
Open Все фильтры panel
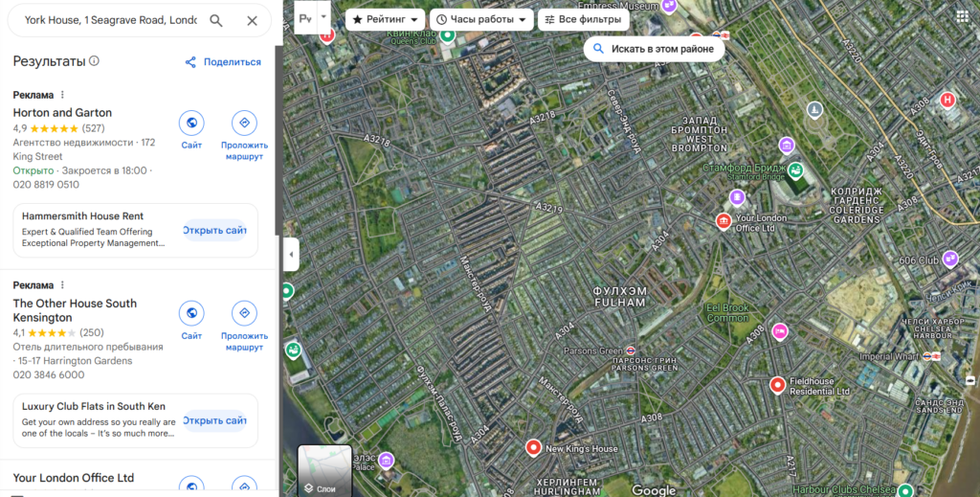(x=583, y=19)
